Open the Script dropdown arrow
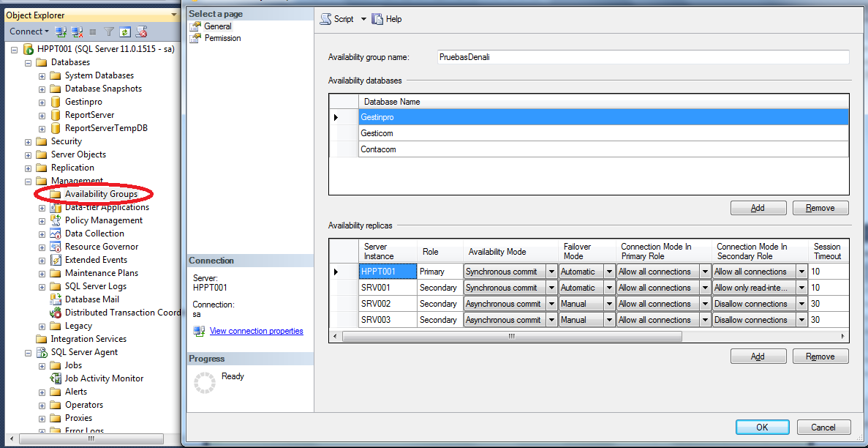This screenshot has width=868, height=448. click(x=363, y=19)
